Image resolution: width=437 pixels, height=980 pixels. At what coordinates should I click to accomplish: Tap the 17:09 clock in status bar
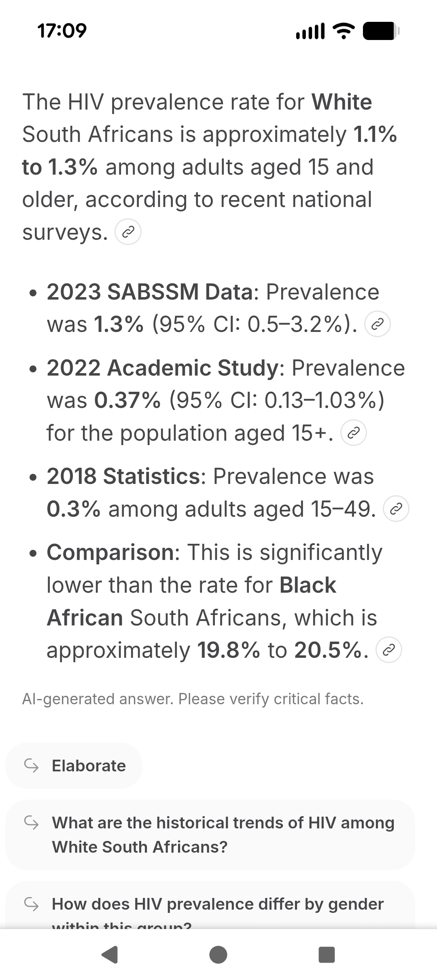pyautogui.click(x=62, y=31)
